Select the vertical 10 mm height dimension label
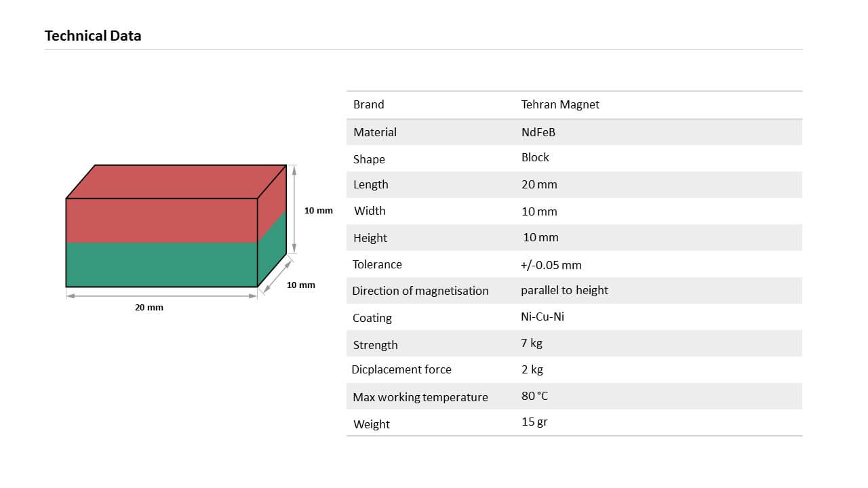Viewport: 868px width, 488px height. click(319, 211)
